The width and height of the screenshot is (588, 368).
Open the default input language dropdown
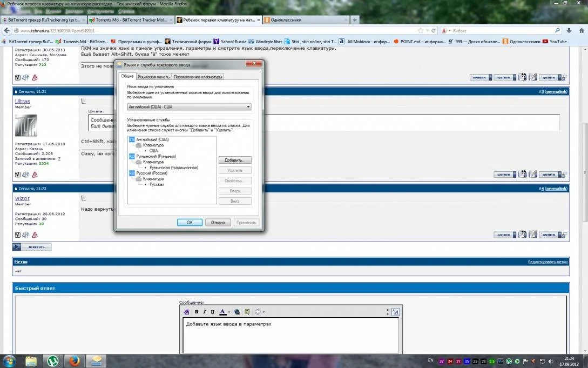[190, 107]
